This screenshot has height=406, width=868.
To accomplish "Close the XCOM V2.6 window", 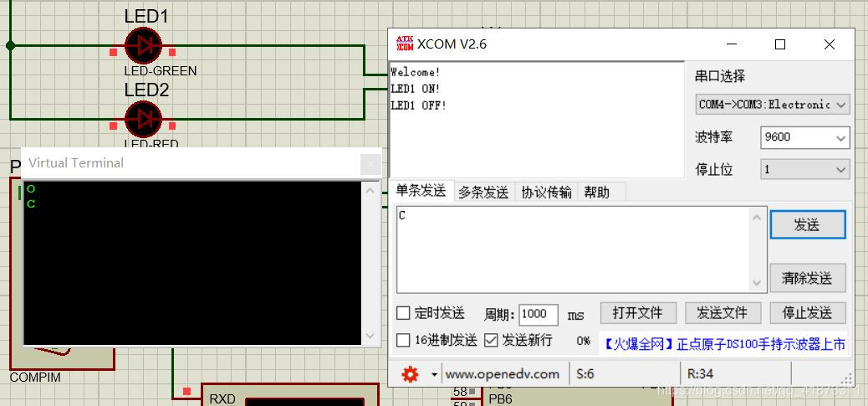I will [x=830, y=44].
